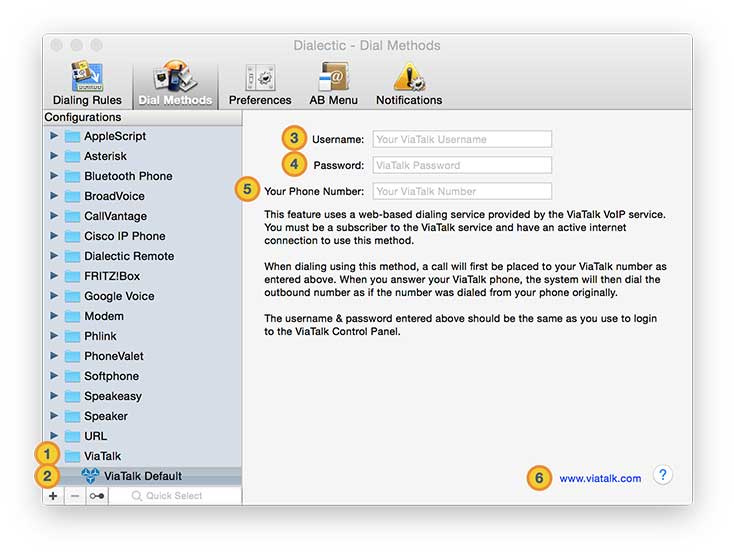Select the Cisco IP Phone row text
734x555 pixels.
pos(125,236)
